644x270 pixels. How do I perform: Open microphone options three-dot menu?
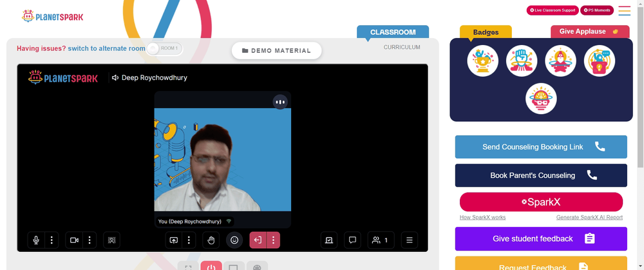52,240
